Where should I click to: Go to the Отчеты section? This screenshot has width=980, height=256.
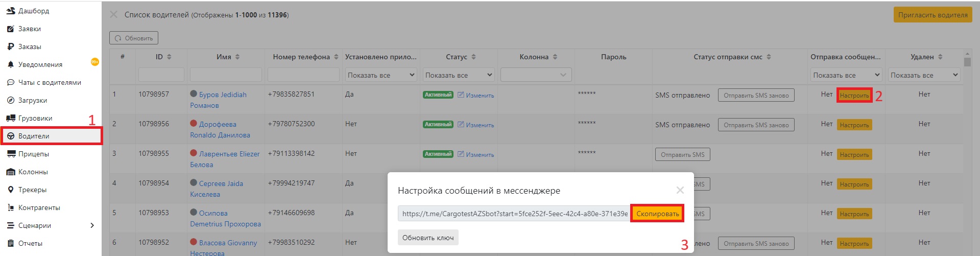pyautogui.click(x=30, y=243)
